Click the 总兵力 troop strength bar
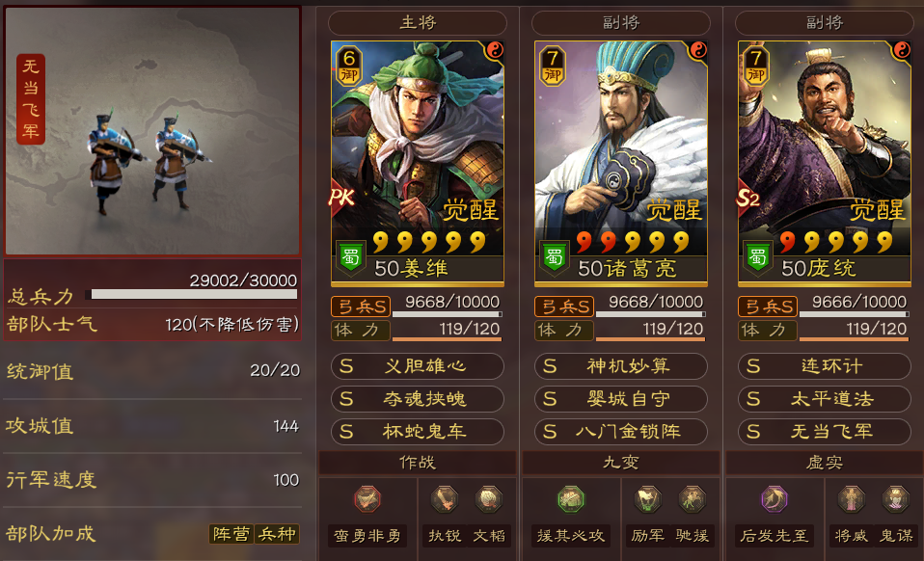This screenshot has width=924, height=561. pos(194,294)
